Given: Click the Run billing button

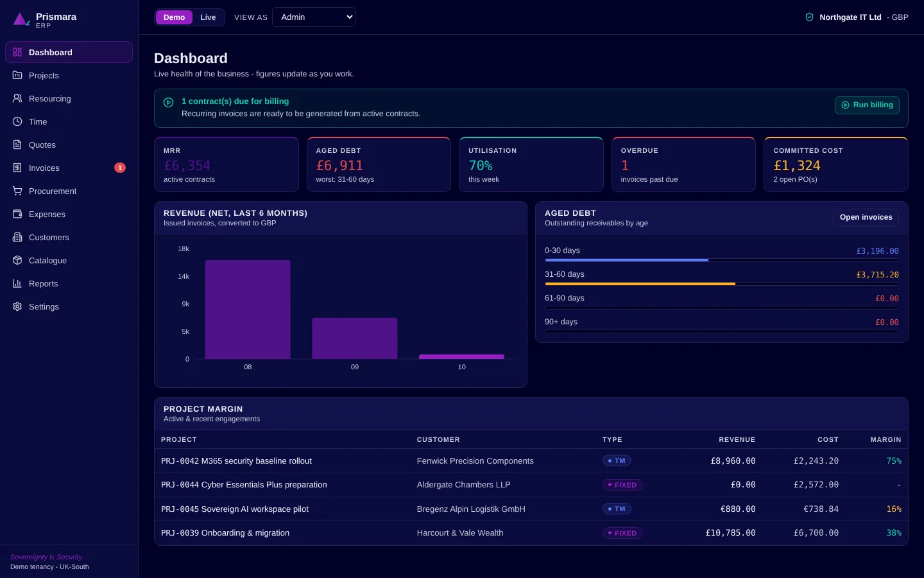Looking at the screenshot, I should point(867,105).
